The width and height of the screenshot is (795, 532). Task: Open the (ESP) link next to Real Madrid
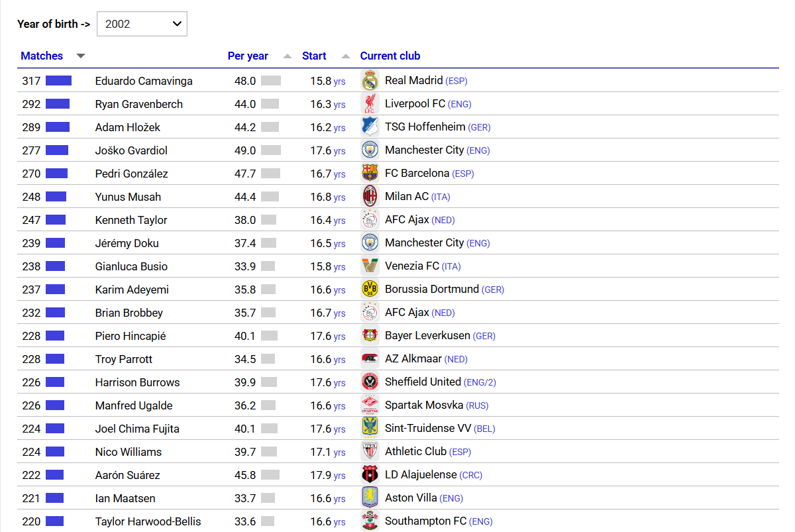[x=456, y=81]
